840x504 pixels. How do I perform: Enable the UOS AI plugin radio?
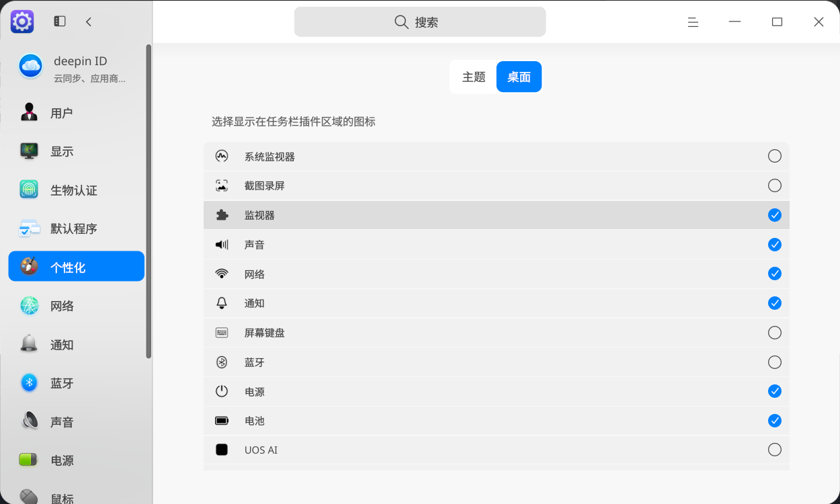point(775,450)
